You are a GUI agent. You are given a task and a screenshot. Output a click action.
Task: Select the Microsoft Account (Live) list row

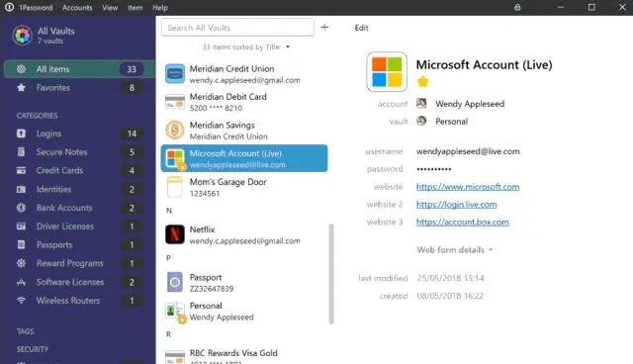[x=244, y=158]
